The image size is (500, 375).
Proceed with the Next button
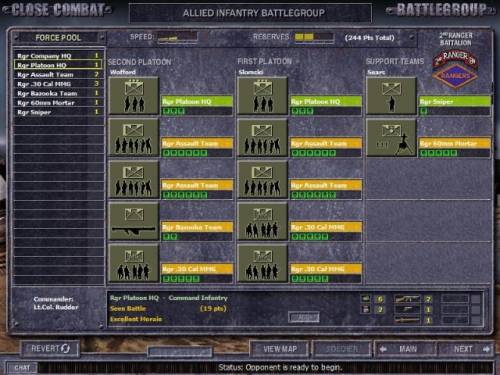pos(466,349)
